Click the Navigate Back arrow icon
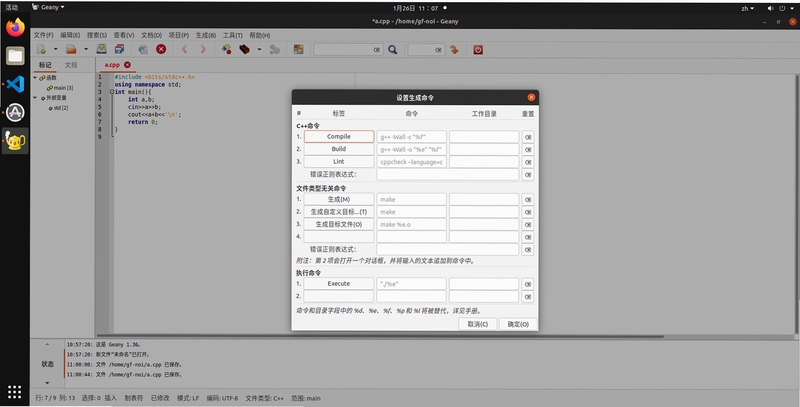This screenshot has height=407, width=800. click(184, 49)
